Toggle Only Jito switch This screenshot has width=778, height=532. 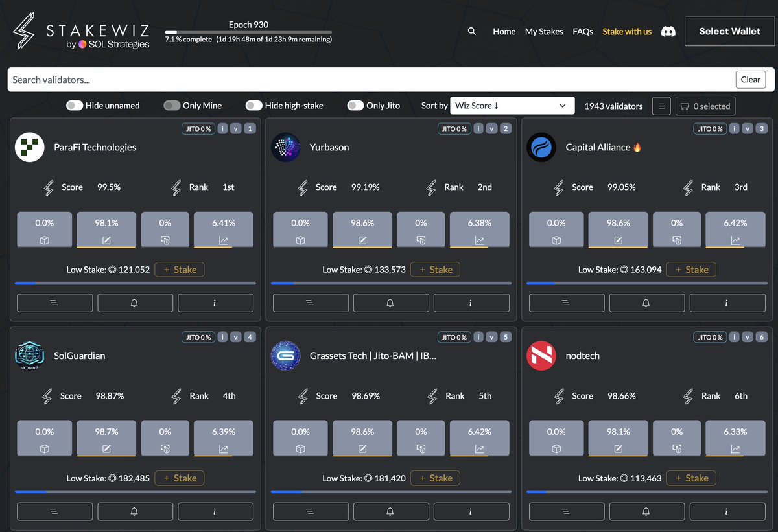pos(355,106)
